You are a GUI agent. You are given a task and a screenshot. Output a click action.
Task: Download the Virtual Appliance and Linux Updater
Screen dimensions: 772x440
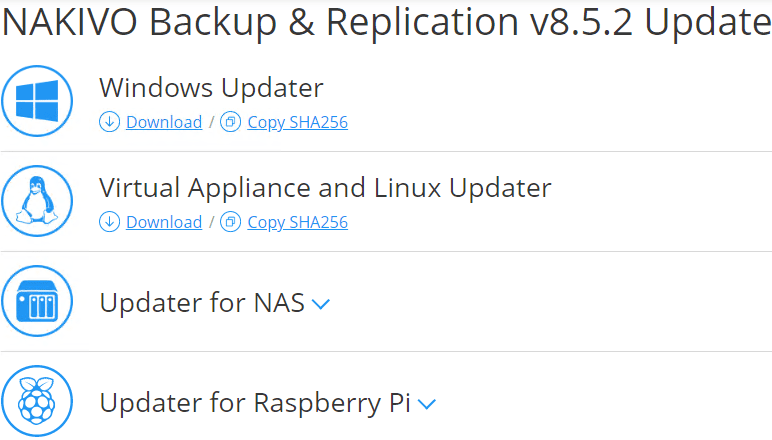point(164,222)
